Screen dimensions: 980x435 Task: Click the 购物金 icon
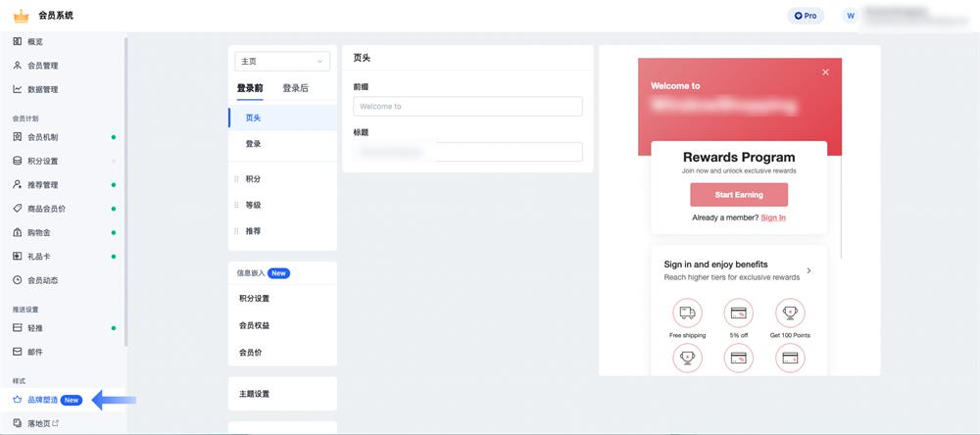click(x=18, y=232)
